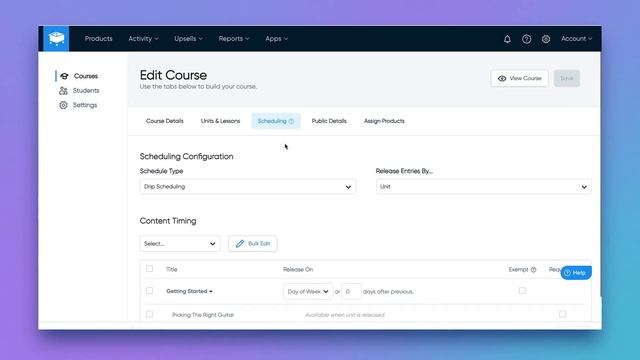Click the Title column header
The image size is (640, 360).
click(x=172, y=269)
